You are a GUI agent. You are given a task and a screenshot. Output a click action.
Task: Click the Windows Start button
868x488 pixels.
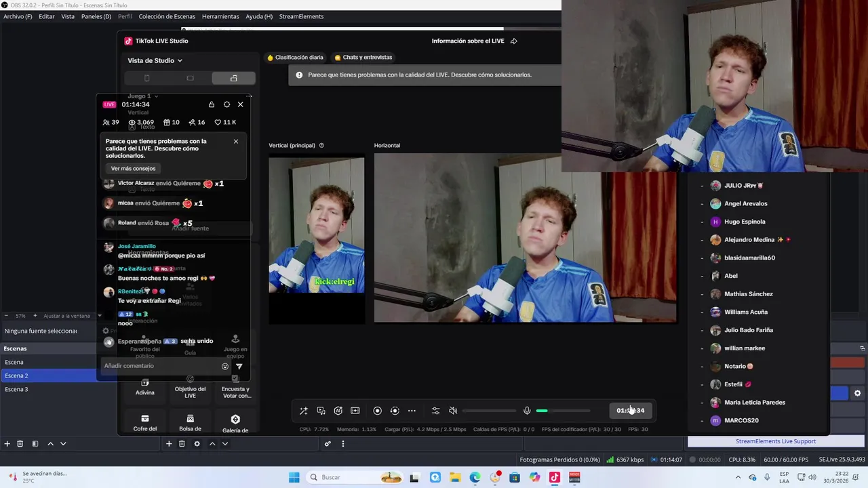click(294, 477)
